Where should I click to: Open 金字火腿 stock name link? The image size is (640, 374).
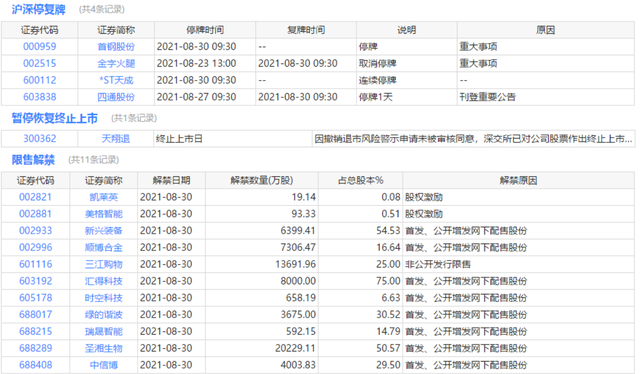tap(116, 63)
